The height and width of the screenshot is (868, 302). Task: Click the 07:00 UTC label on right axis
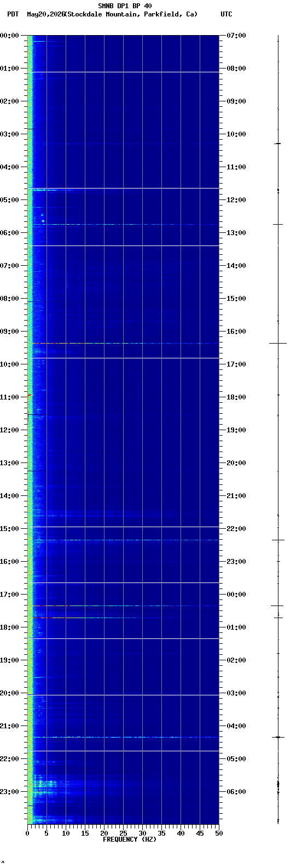(x=236, y=36)
